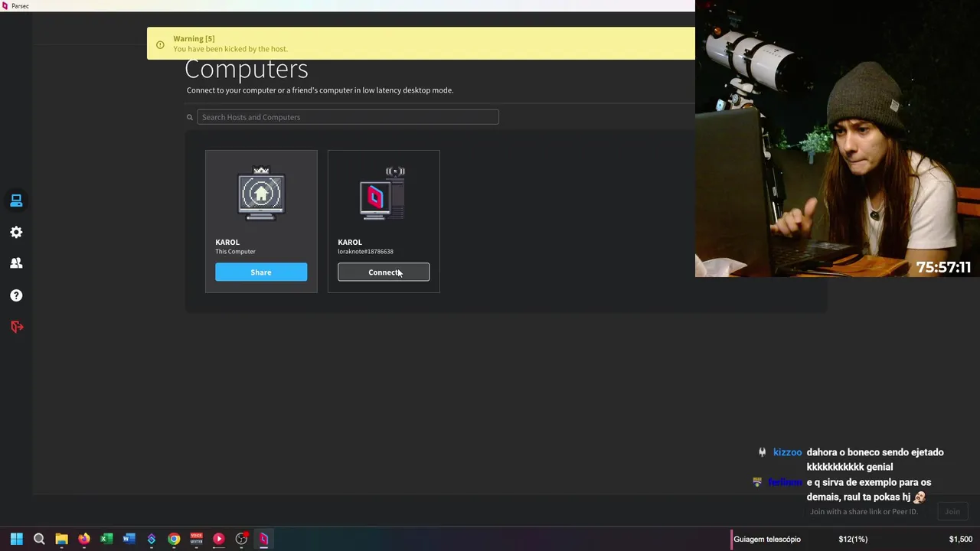Image resolution: width=980 pixels, height=551 pixels.
Task: Open the Friends icon in sidebar
Action: [16, 263]
